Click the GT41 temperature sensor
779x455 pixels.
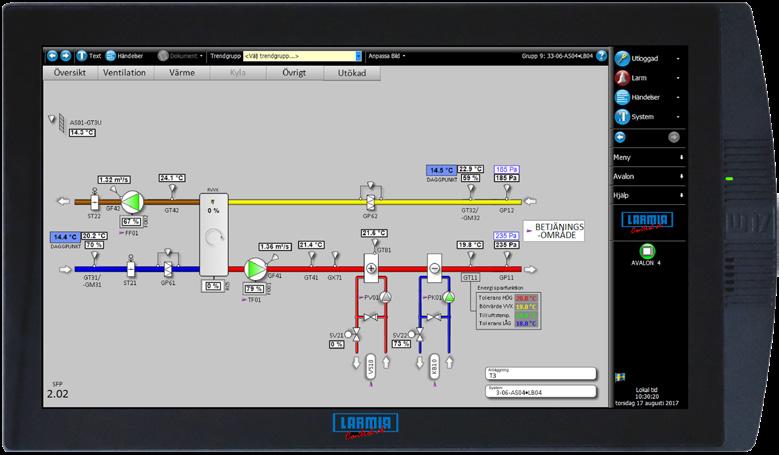[x=312, y=258]
